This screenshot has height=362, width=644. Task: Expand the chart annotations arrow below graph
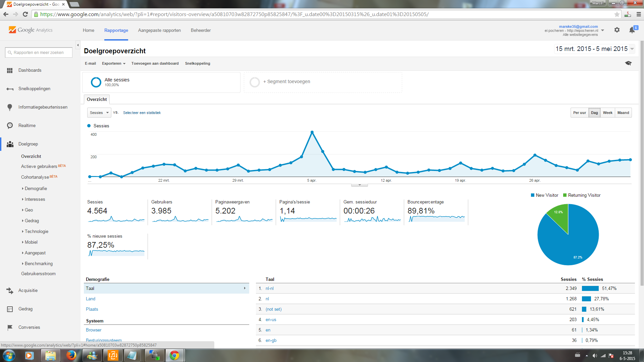(x=360, y=185)
